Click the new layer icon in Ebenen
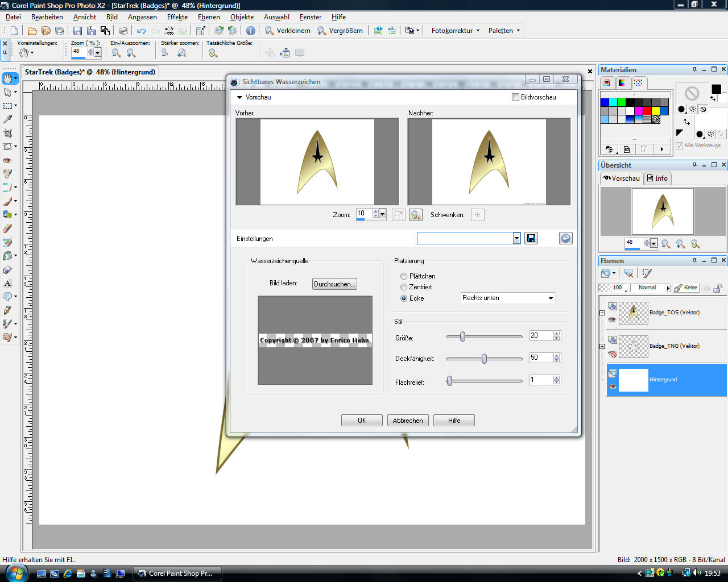The height and width of the screenshot is (582, 728). point(606,273)
